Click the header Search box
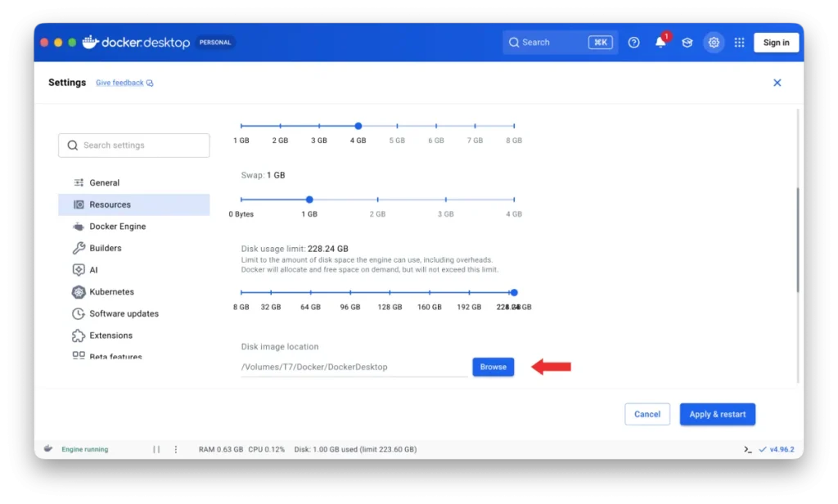This screenshot has height=504, width=838. (560, 43)
